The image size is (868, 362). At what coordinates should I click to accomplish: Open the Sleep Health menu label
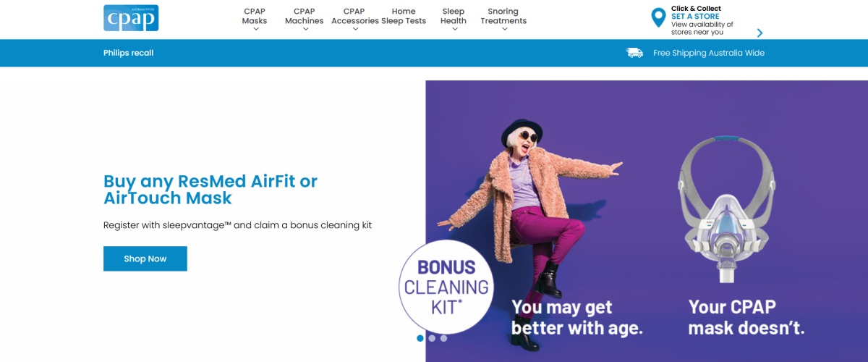click(x=454, y=16)
